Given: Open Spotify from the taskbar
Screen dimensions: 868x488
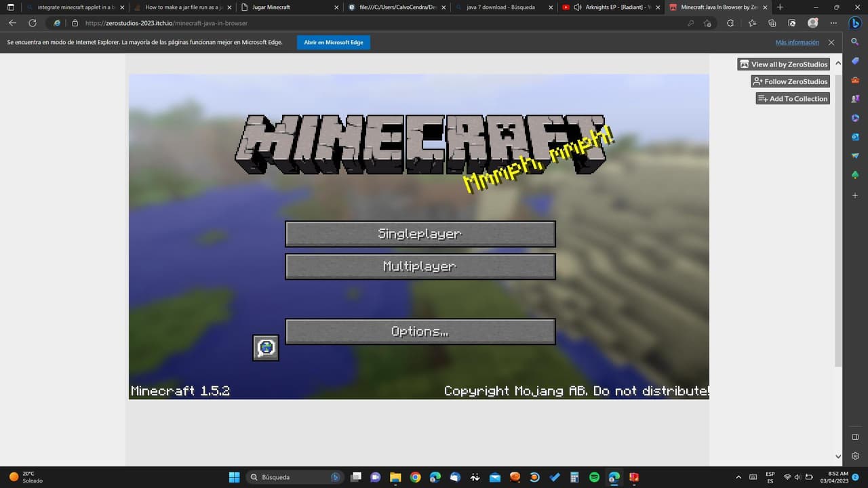Looking at the screenshot, I should tap(594, 477).
